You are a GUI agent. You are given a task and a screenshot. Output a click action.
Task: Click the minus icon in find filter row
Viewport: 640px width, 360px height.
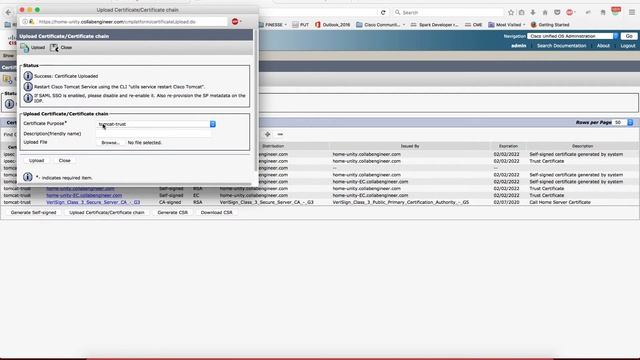[280, 134]
